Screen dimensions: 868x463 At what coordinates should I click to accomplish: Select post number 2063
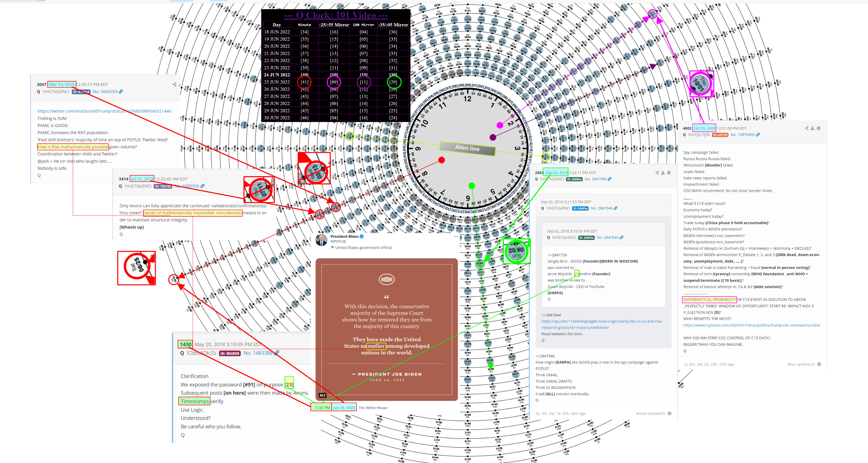point(539,173)
